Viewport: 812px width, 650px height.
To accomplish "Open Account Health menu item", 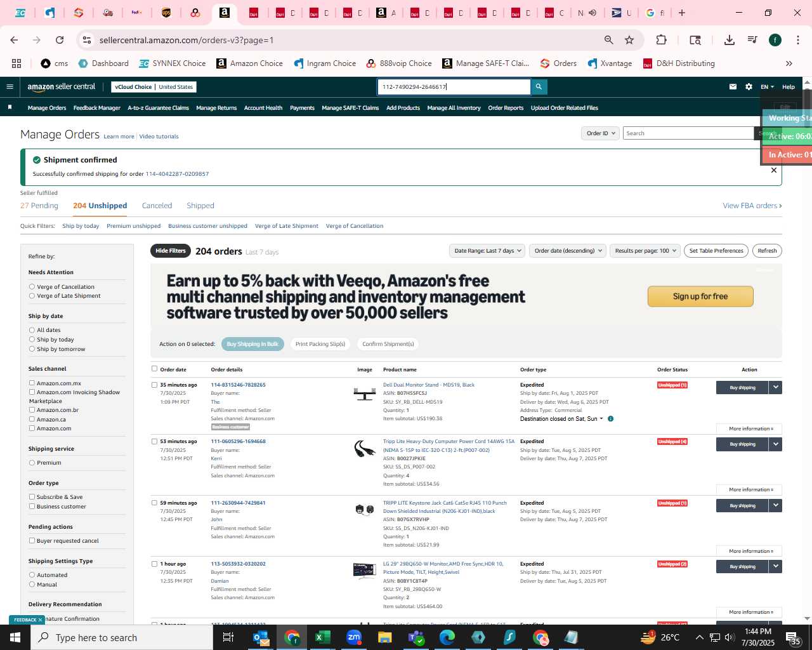I will click(x=263, y=108).
